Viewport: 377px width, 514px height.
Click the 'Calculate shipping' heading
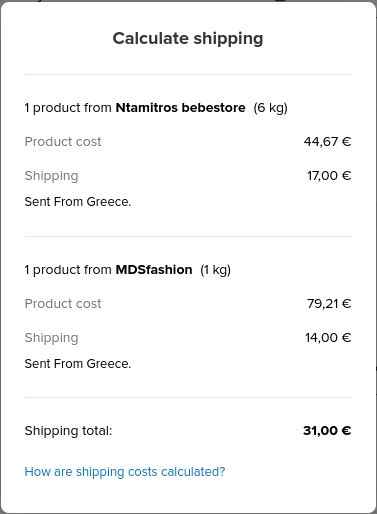(188, 38)
